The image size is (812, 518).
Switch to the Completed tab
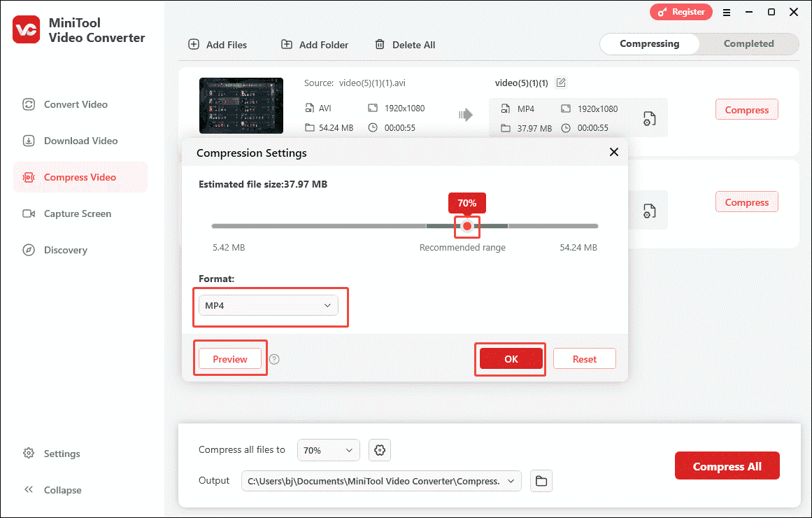pyautogui.click(x=749, y=44)
